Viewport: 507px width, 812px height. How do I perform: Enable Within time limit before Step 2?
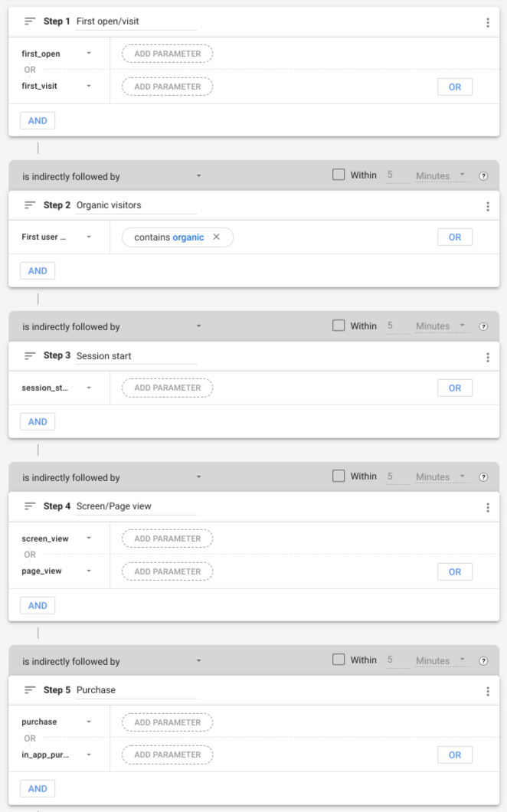(x=338, y=175)
